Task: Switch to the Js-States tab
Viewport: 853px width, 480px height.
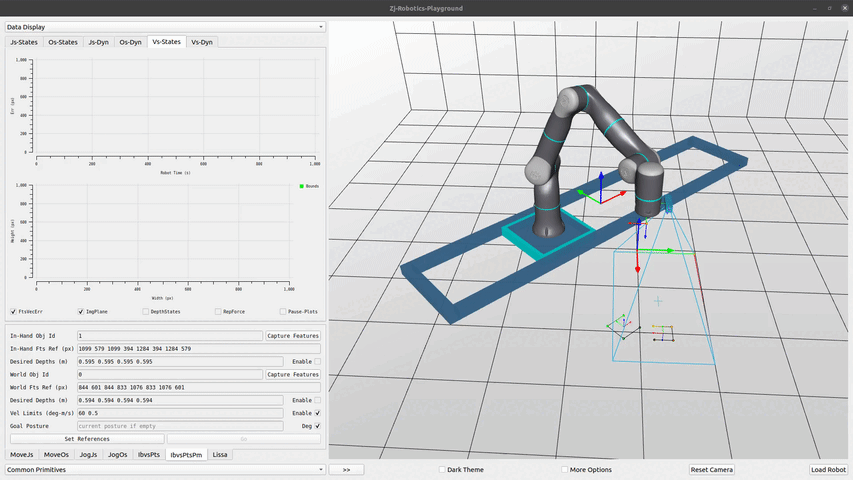Action: (x=25, y=42)
